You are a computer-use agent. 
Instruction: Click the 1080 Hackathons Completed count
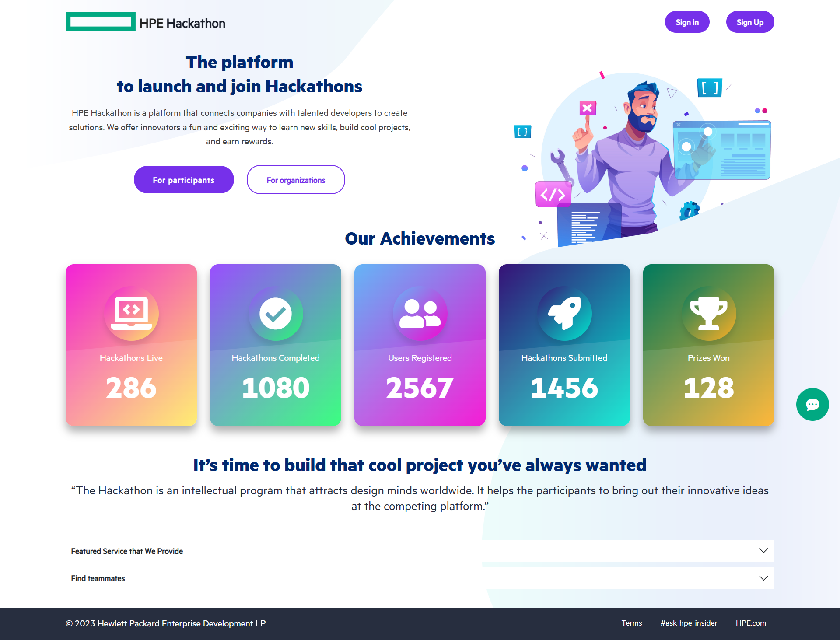pyautogui.click(x=276, y=388)
